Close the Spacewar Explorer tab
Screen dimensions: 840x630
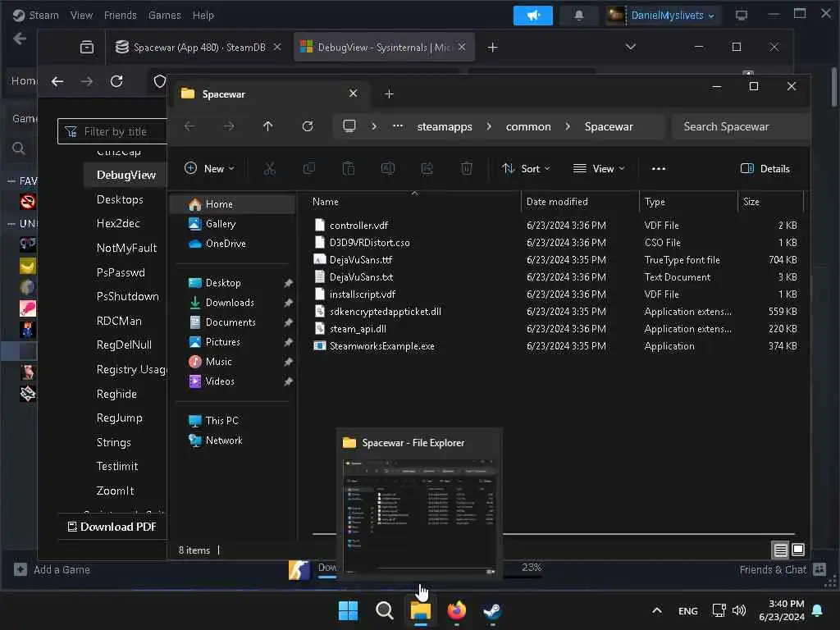click(353, 94)
